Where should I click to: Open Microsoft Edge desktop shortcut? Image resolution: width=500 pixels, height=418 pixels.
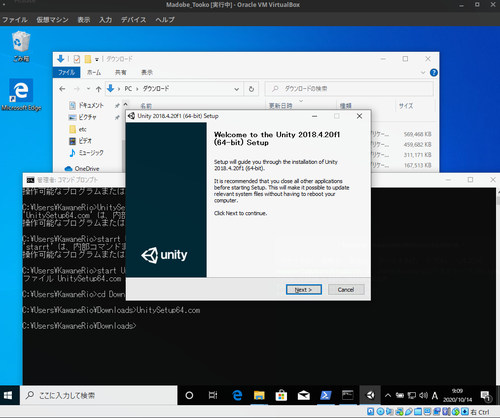pyautogui.click(x=21, y=95)
